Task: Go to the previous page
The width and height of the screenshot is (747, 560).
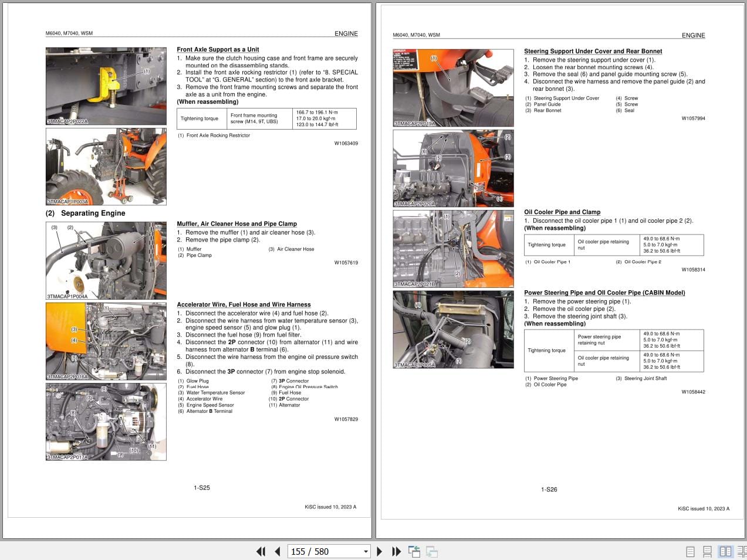Action: [278, 551]
